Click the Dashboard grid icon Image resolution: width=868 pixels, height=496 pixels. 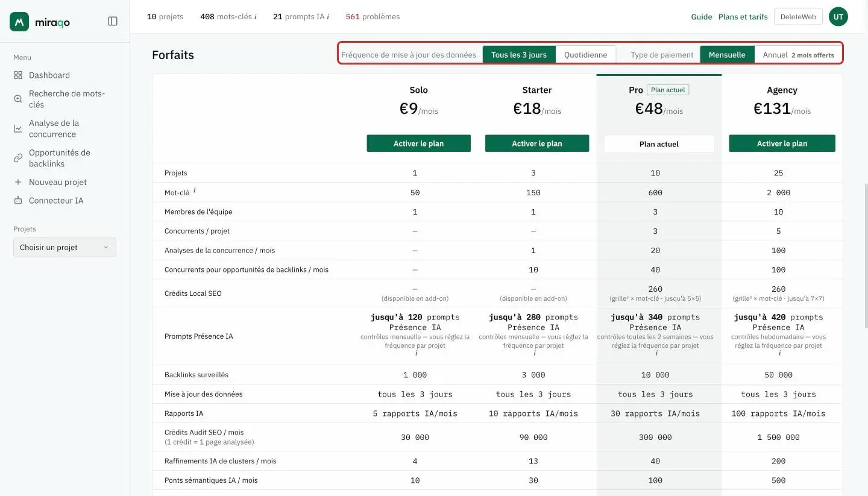pos(18,75)
